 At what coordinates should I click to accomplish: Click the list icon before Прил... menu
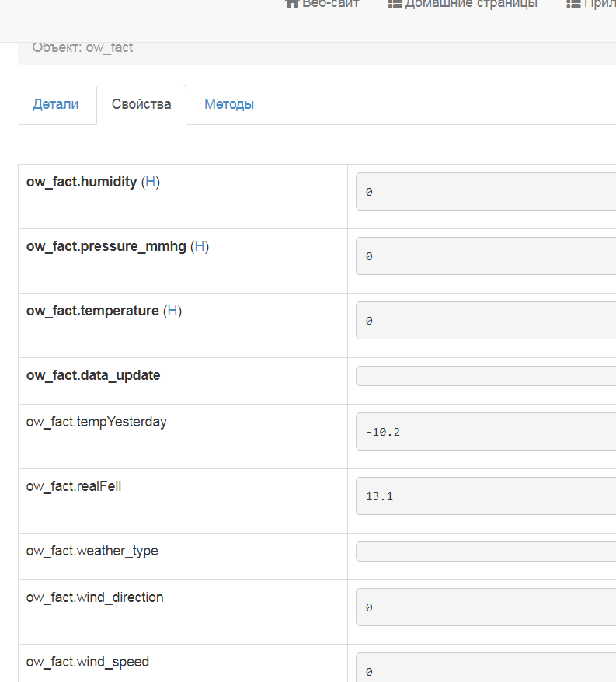coord(573,3)
